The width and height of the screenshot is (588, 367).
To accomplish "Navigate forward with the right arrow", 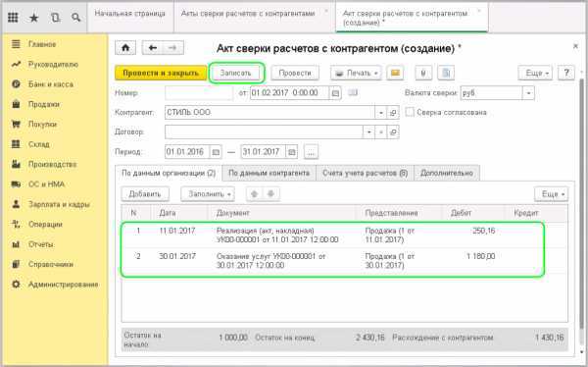I will (172, 48).
